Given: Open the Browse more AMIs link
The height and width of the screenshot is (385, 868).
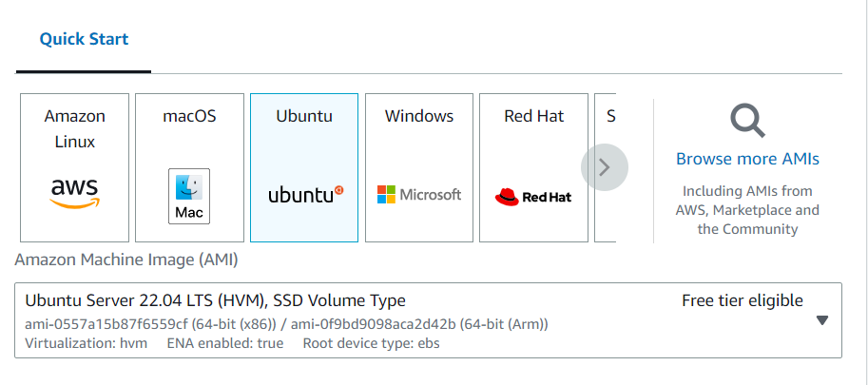Looking at the screenshot, I should (747, 160).
